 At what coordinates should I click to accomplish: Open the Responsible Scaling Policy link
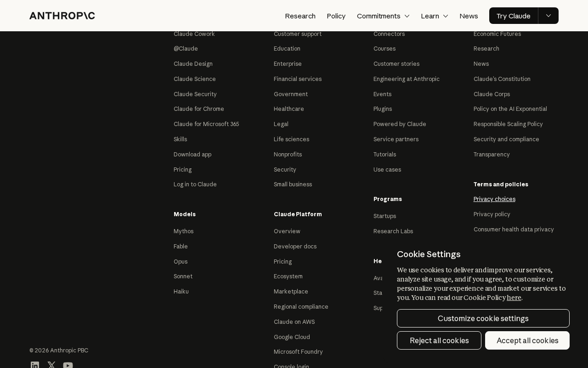tap(508, 124)
